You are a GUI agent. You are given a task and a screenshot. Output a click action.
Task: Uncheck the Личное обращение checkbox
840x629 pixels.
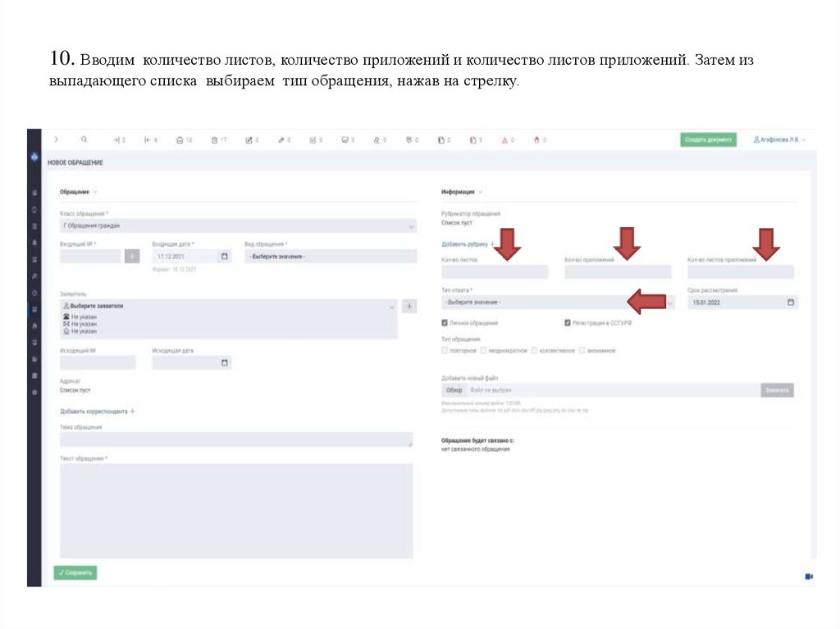(444, 323)
